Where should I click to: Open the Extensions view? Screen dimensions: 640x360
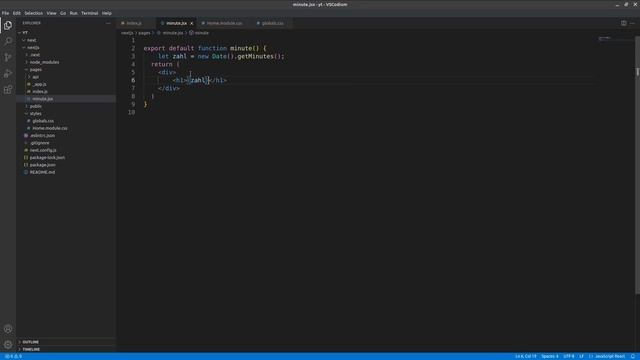8,90
